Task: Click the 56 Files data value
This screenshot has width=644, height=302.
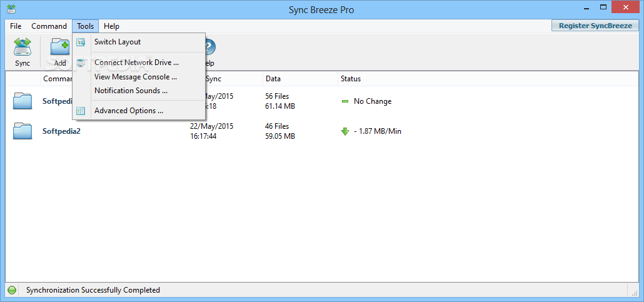Action: 277,96
